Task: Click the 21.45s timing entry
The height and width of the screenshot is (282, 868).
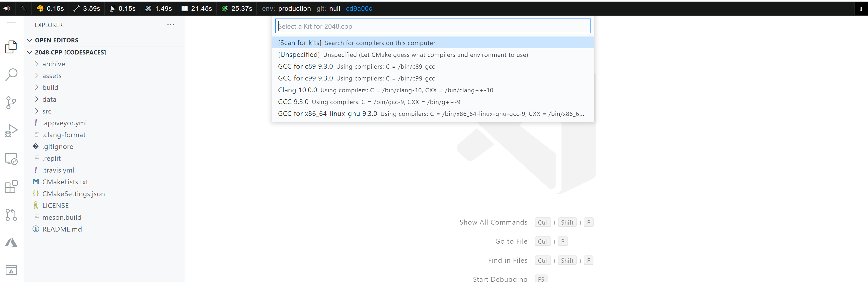Action: click(x=197, y=8)
